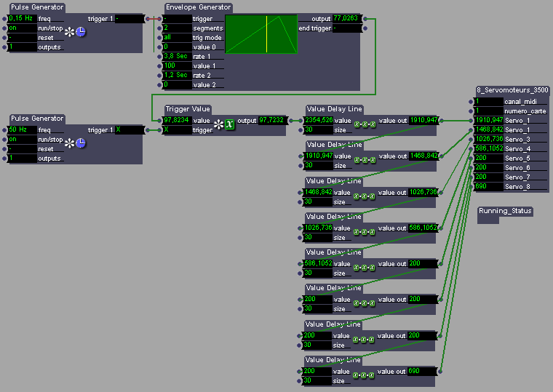This screenshot has width=553, height=392.
Task: Click the green X icon in Trigger Value
Action: tap(230, 124)
